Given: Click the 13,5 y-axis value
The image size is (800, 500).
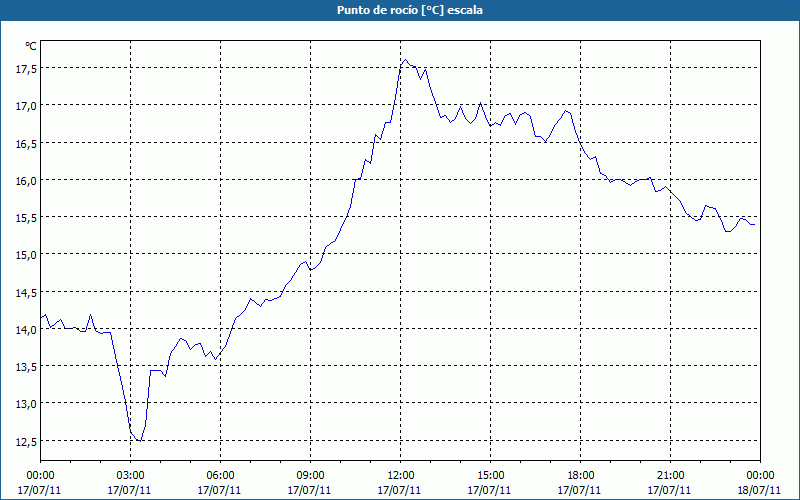Looking at the screenshot, I should [x=26, y=367].
